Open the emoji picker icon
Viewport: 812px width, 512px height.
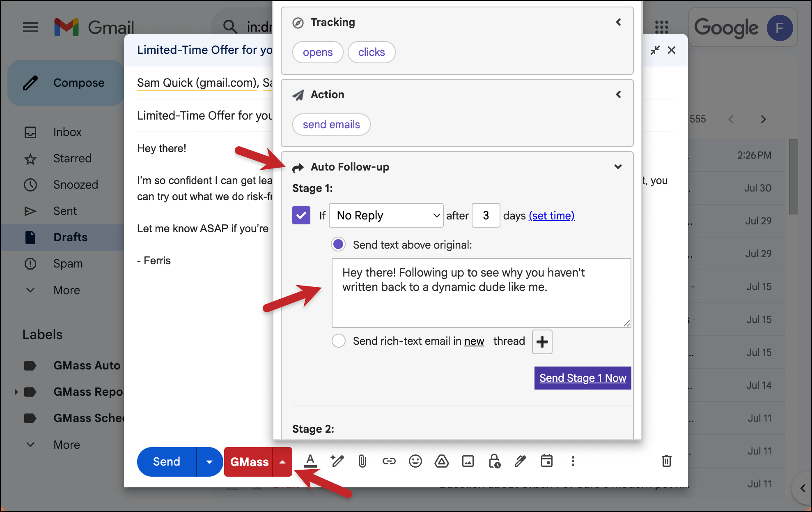coord(415,461)
